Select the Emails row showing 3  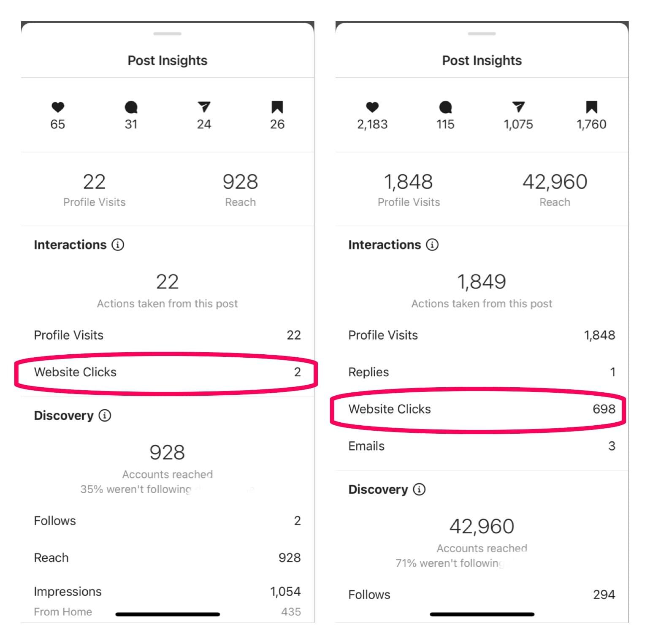tap(482, 446)
